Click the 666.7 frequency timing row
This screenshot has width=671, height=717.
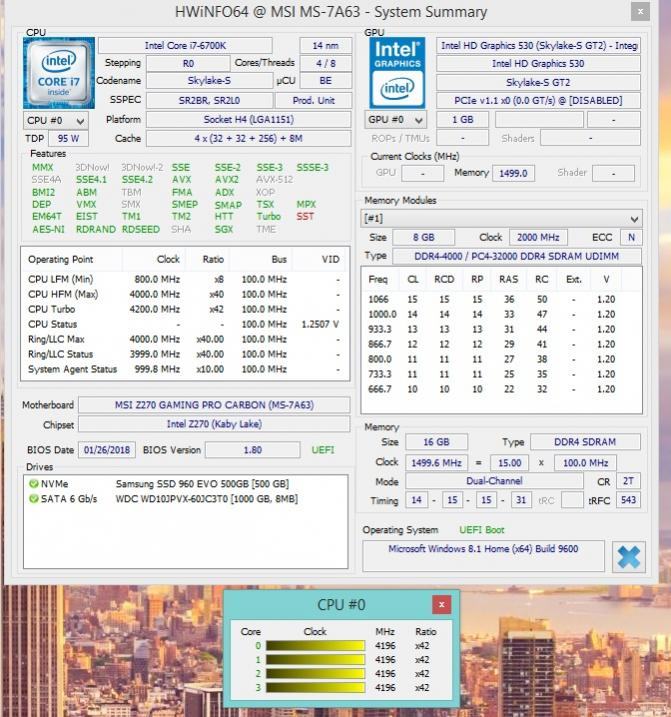[x=501, y=389]
